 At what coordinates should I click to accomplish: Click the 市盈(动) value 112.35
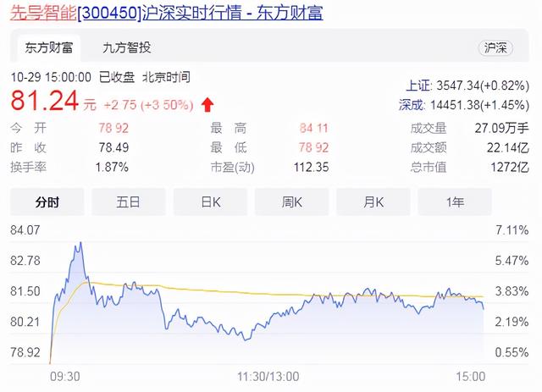point(311,168)
